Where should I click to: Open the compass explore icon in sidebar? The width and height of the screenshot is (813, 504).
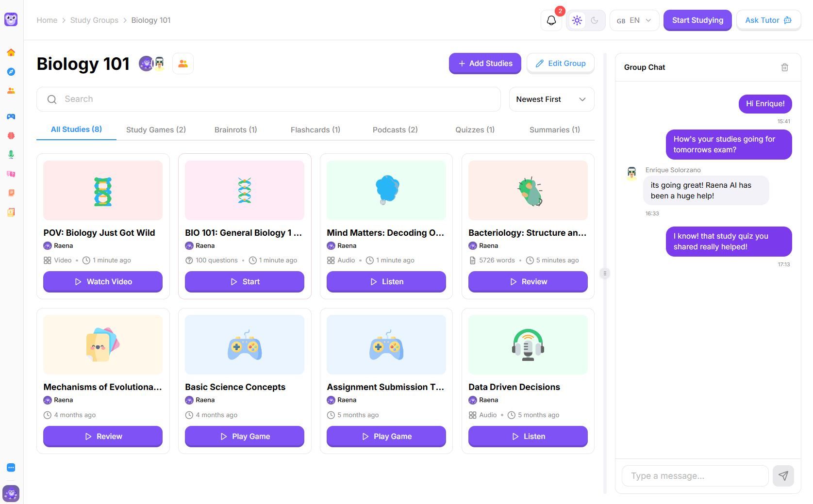pyautogui.click(x=11, y=72)
